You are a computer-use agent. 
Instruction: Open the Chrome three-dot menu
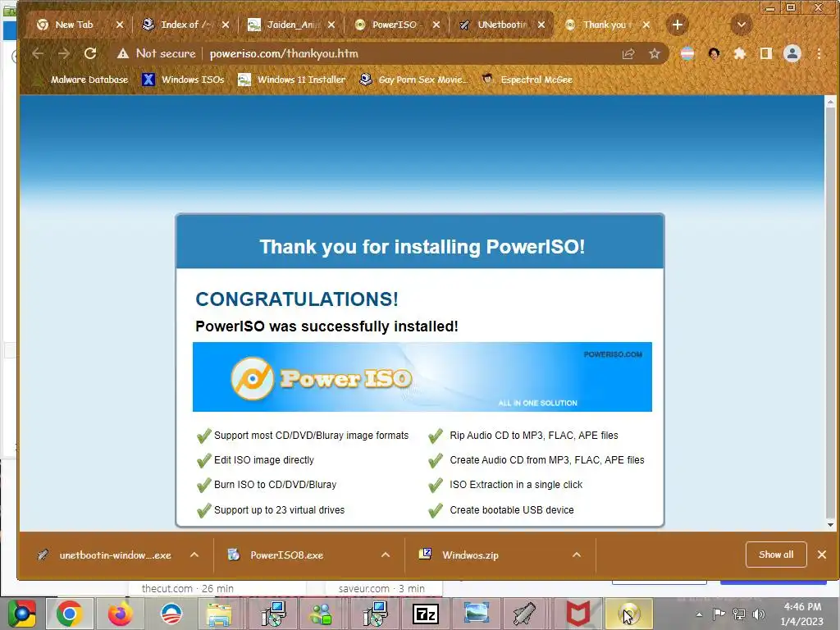(x=819, y=53)
